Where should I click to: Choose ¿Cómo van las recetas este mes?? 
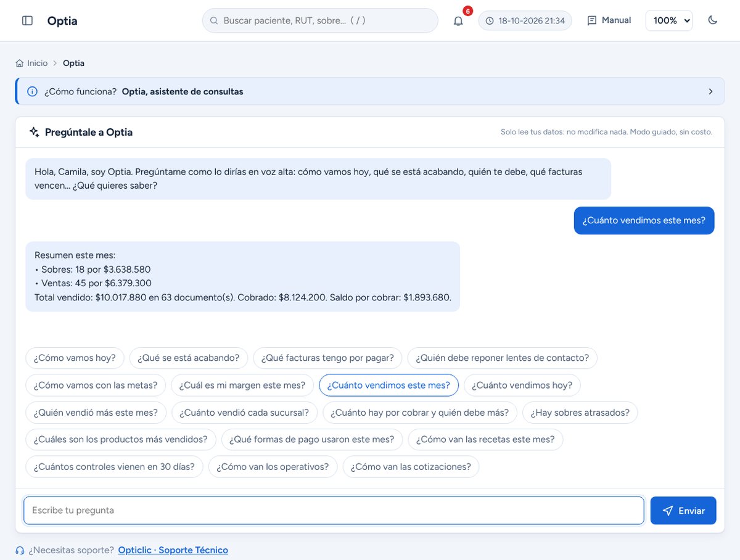485,440
